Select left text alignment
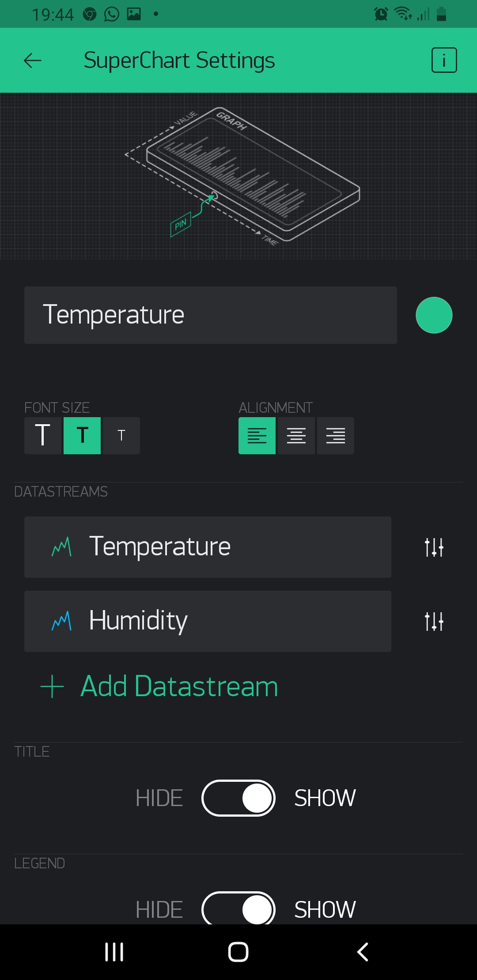The image size is (477, 980). (x=257, y=436)
